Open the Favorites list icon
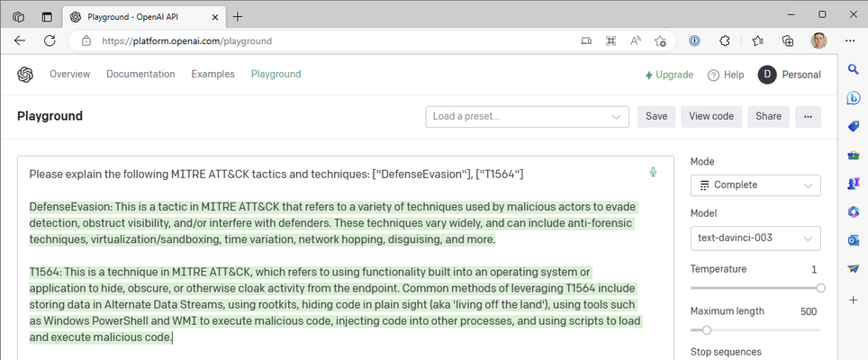The image size is (868, 360). pyautogui.click(x=758, y=40)
